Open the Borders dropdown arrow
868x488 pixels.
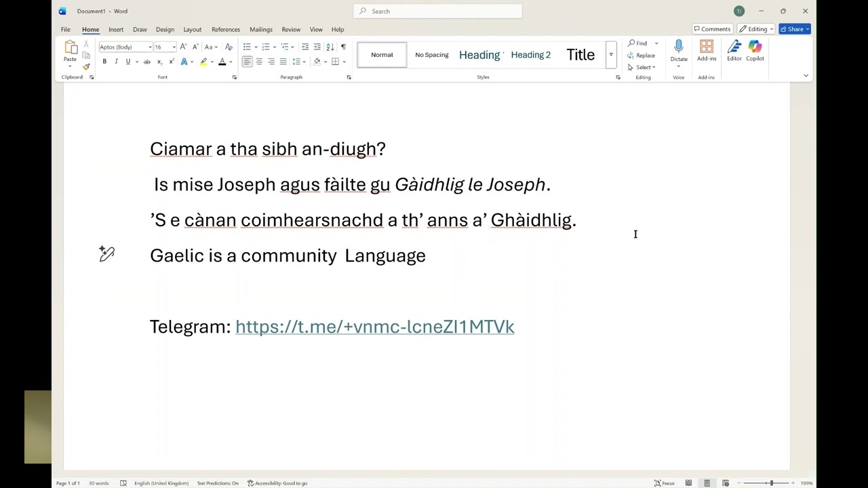pyautogui.click(x=344, y=62)
